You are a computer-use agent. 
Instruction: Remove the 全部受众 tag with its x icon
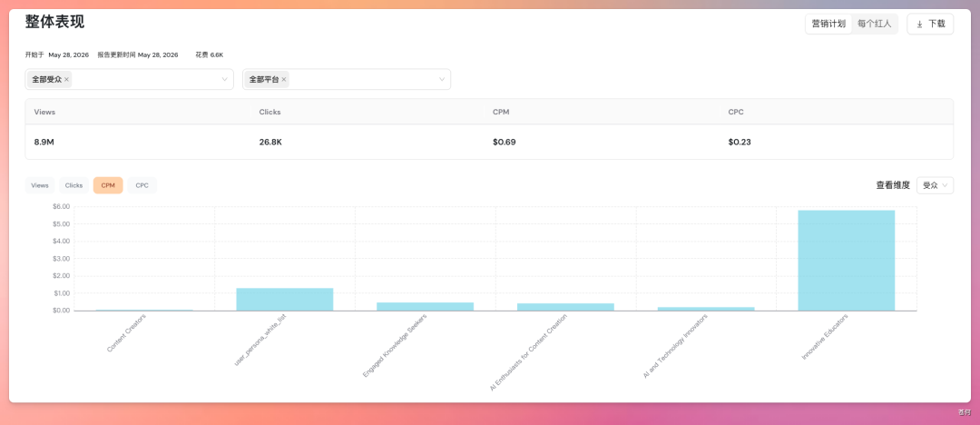pos(67,80)
